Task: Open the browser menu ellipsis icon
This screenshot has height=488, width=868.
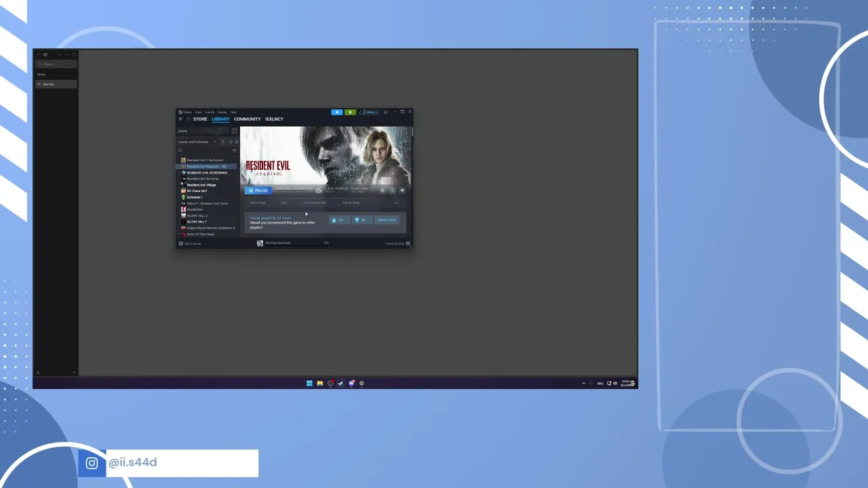Action: pos(39,55)
